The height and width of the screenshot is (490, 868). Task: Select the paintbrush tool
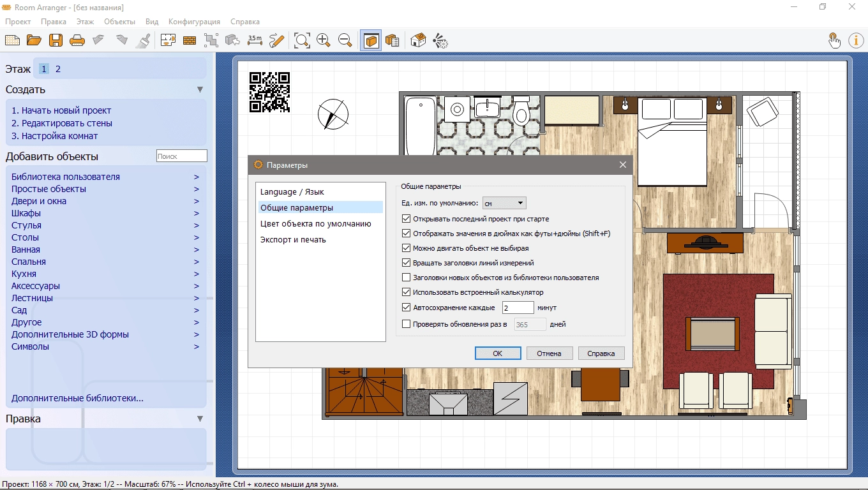coord(144,40)
